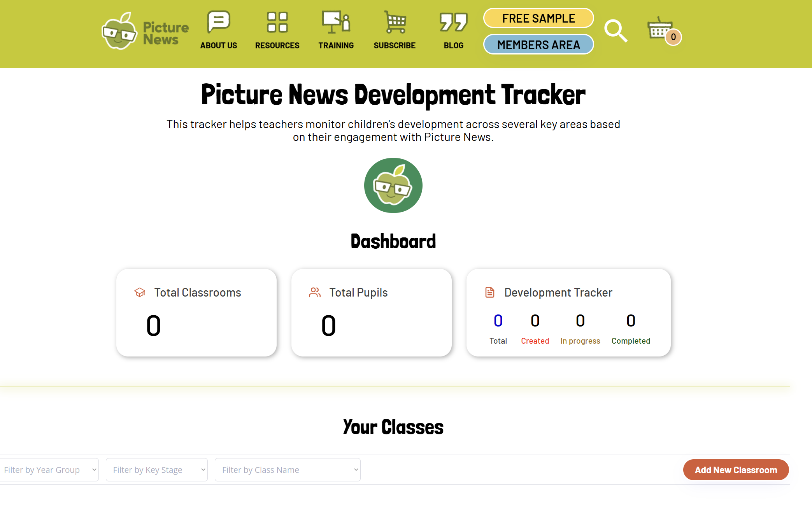Viewport: 812px width, 511px height.
Task: Click the Subscribe shopping cart icon
Action: pos(395,22)
